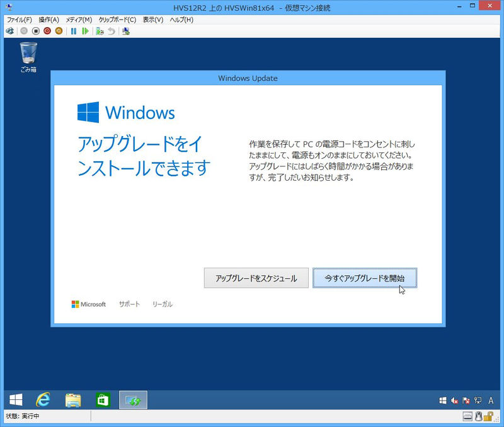Click アップグレードをスケジュール button
Image resolution: width=504 pixels, height=427 pixels.
[x=256, y=278]
